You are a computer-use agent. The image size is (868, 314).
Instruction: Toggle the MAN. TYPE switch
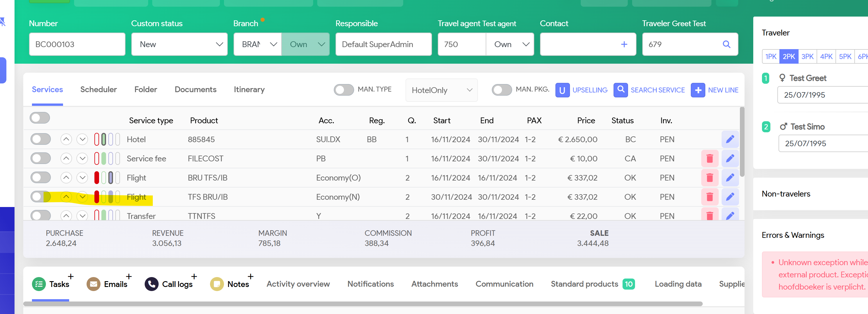pos(343,90)
